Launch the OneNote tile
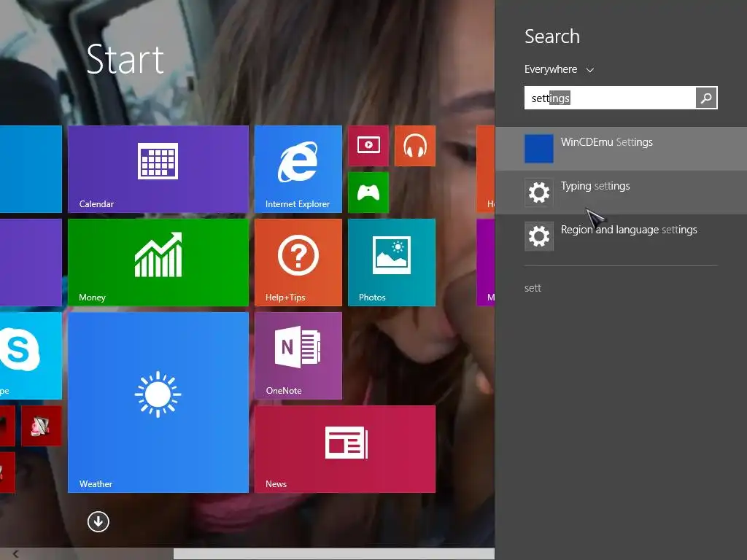Viewport: 747px width, 560px height. click(298, 356)
